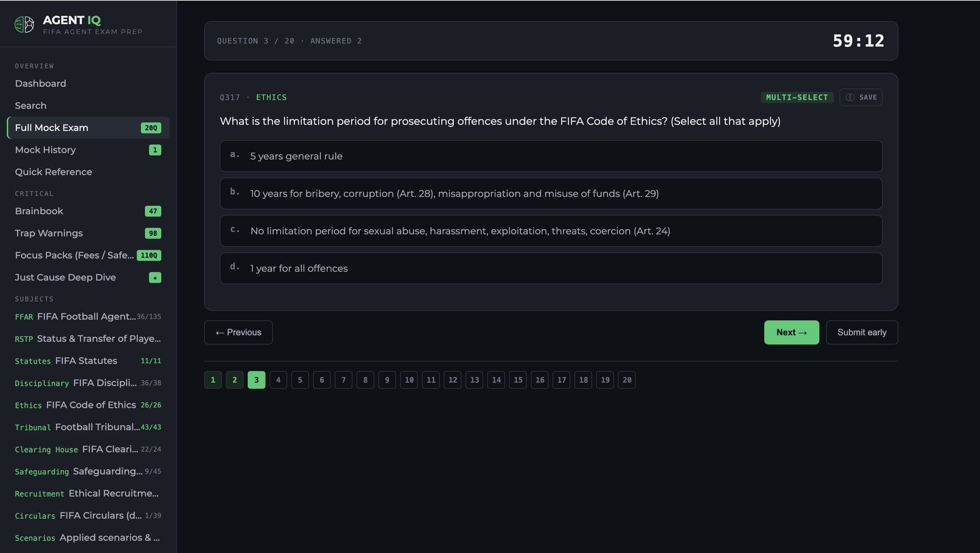Click the ETHICS category label
980x553 pixels.
pyautogui.click(x=271, y=97)
